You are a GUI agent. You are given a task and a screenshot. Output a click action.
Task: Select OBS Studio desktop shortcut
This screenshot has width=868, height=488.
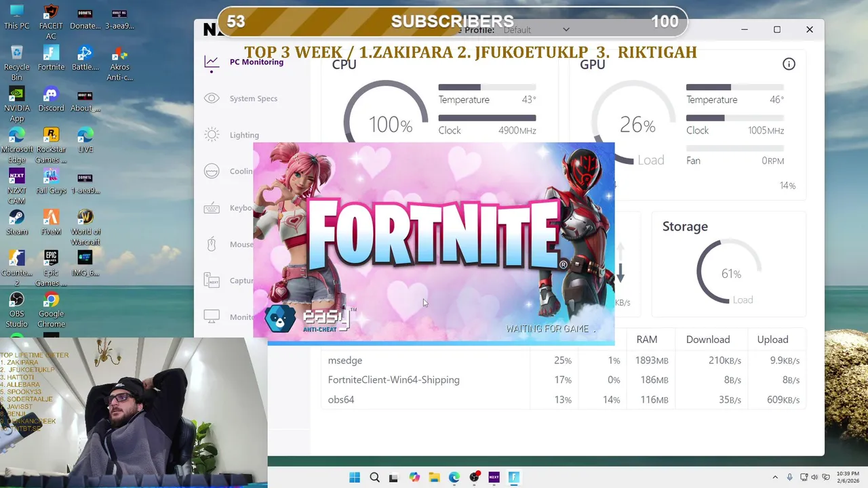point(16,310)
